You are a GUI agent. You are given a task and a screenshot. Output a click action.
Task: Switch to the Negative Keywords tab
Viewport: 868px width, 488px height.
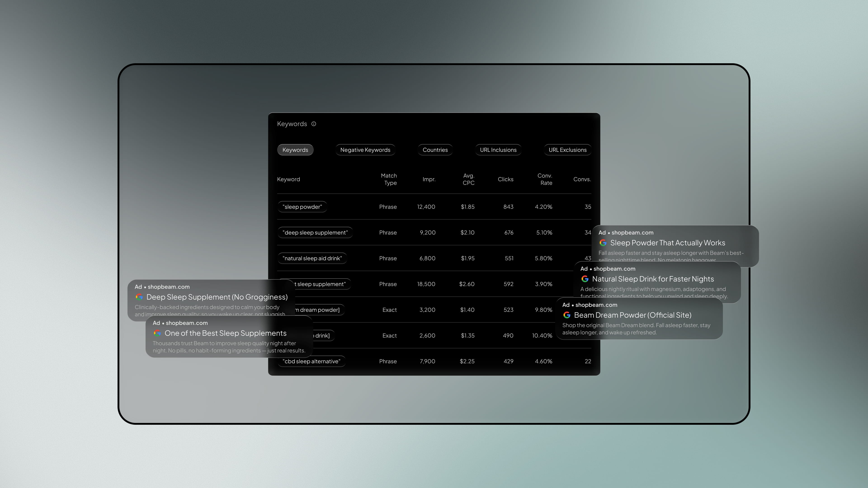coord(365,150)
